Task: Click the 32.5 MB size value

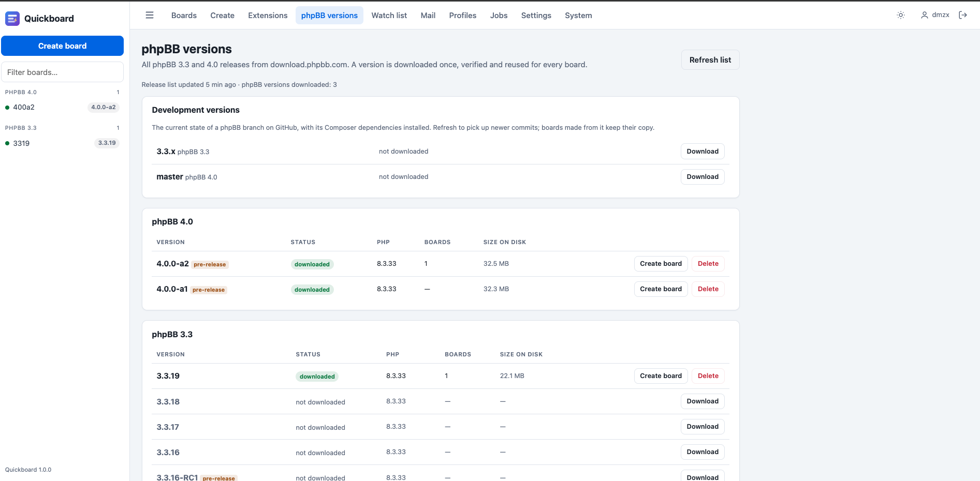Action: (x=496, y=264)
